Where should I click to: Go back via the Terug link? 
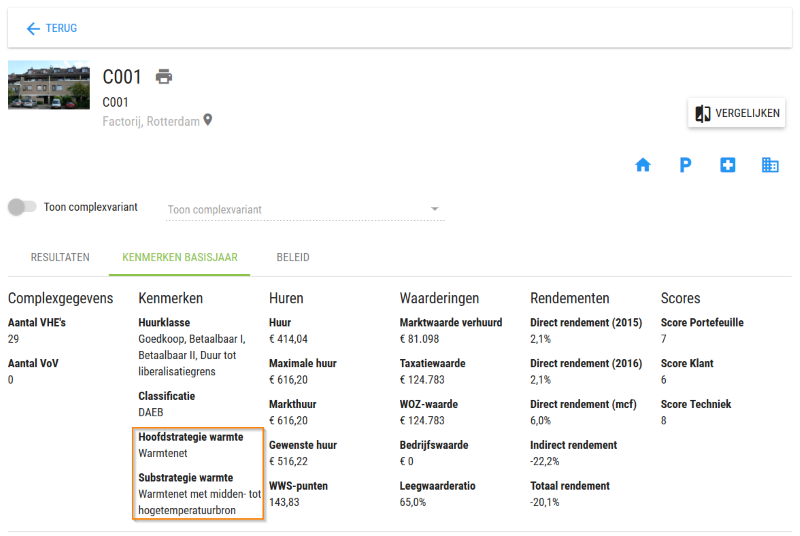pyautogui.click(x=52, y=29)
